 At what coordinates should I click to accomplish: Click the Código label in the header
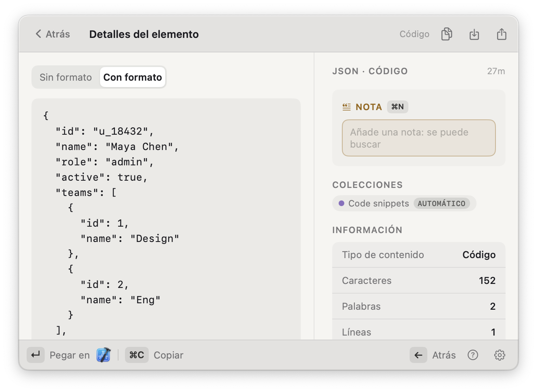coord(414,34)
